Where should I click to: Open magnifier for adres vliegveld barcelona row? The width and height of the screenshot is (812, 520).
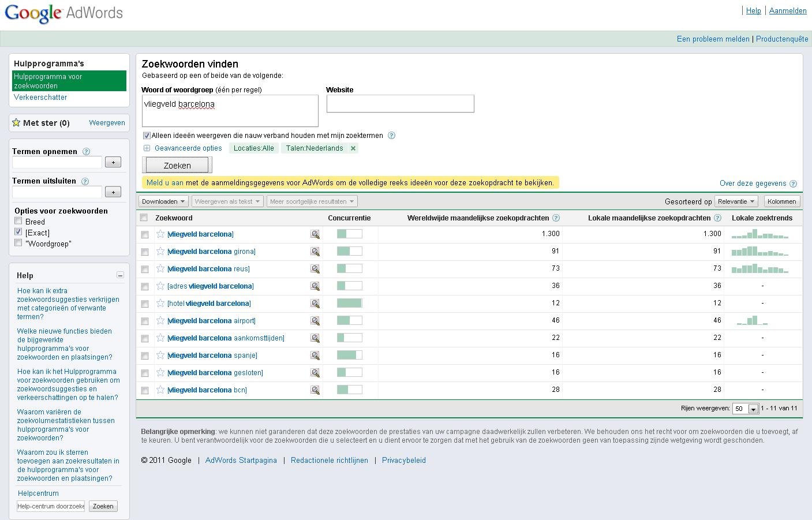(315, 286)
